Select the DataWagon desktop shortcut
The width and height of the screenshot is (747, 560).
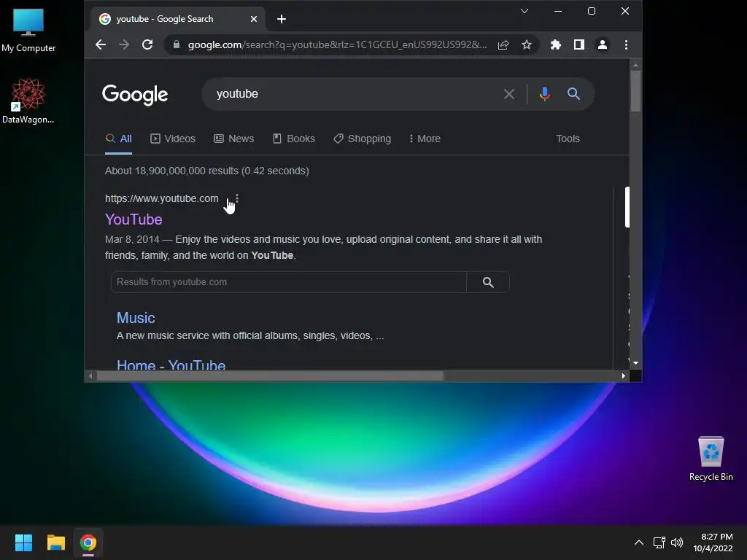coord(28,101)
